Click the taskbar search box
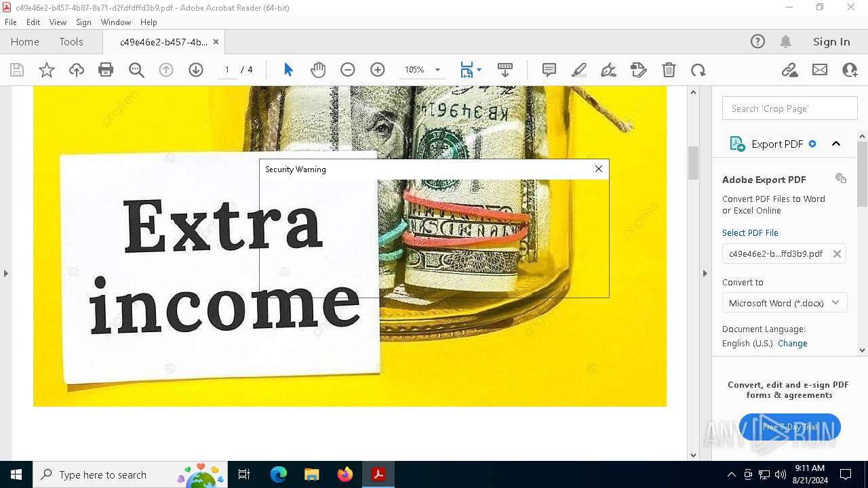The height and width of the screenshot is (488, 868). [130, 474]
